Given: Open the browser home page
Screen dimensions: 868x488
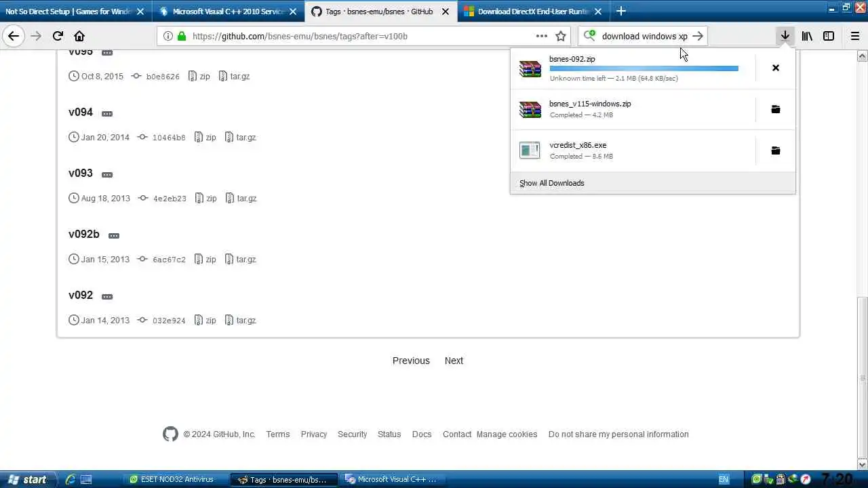Looking at the screenshot, I should coord(79,36).
